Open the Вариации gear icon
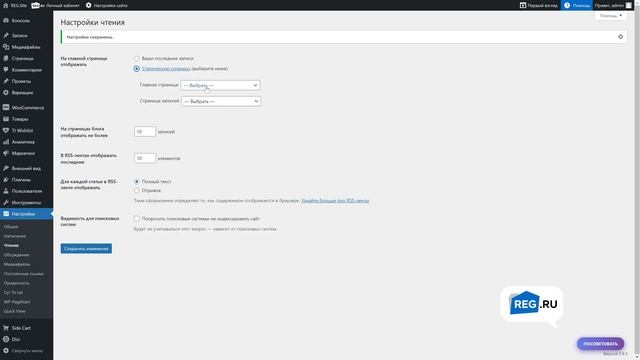The height and width of the screenshot is (360, 640). 6,93
